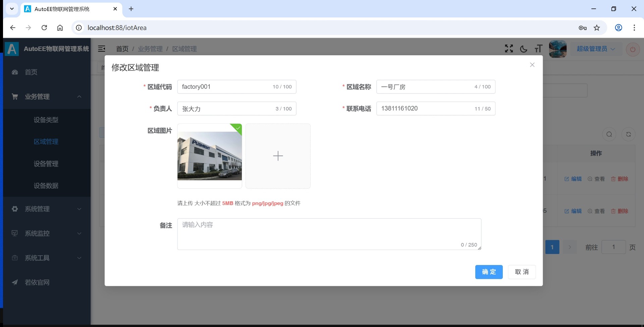Click into the 备注 text area
Image resolution: width=644 pixels, height=327 pixels.
pos(329,234)
